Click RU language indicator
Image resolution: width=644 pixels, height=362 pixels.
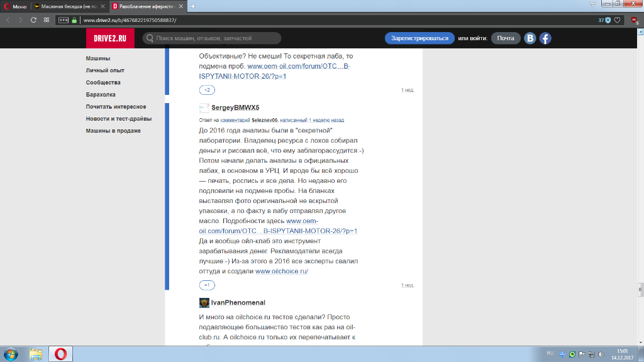click(x=550, y=353)
